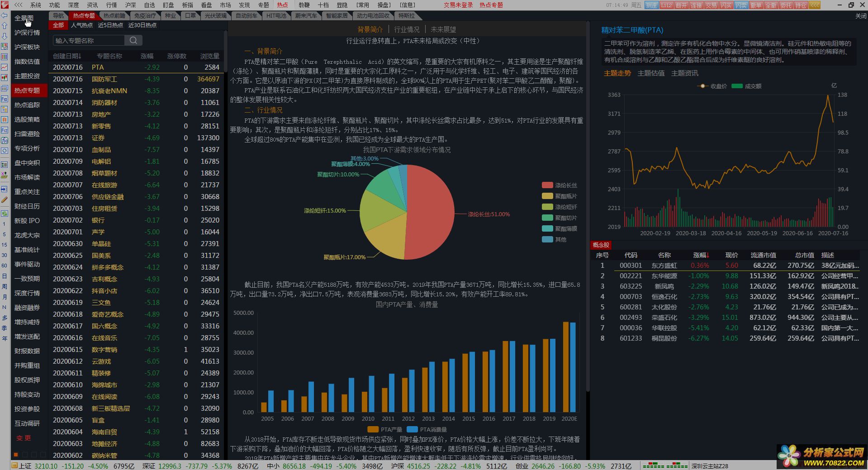The height and width of the screenshot is (470, 868).
Task: Click the circle icon in left strip
Action: 5,151
